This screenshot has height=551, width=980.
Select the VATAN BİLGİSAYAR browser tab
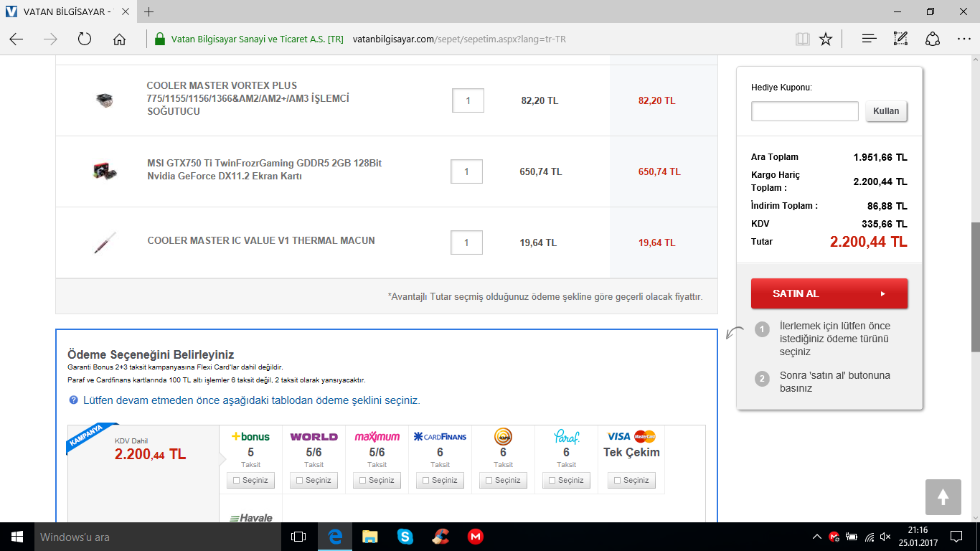pyautogui.click(x=67, y=12)
